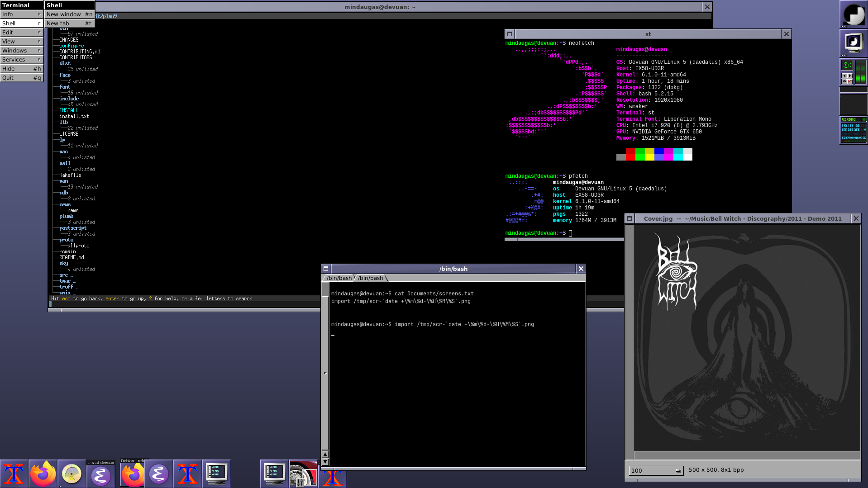This screenshot has height=488, width=868.
Task: Click the Bell Witch cover image
Action: click(x=747, y=338)
